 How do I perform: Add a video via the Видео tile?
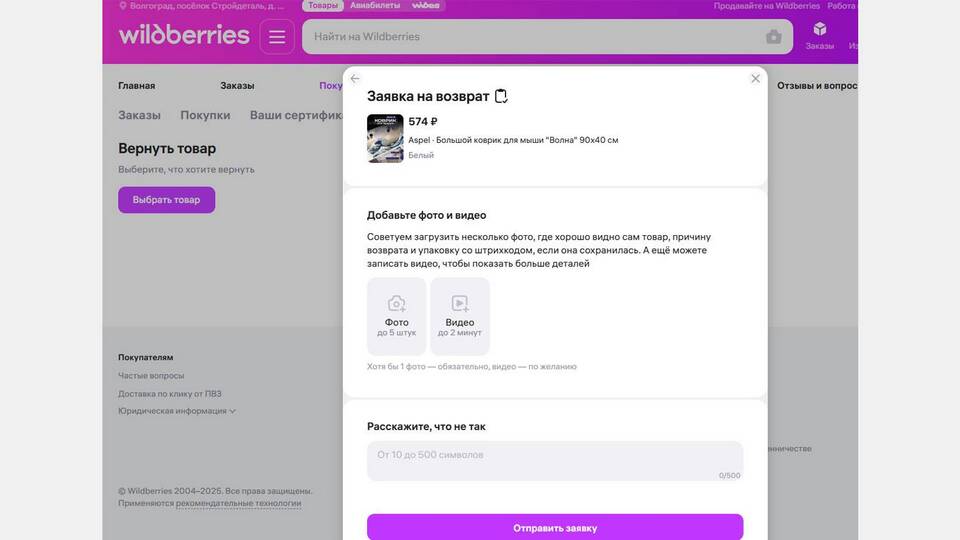[x=460, y=317]
